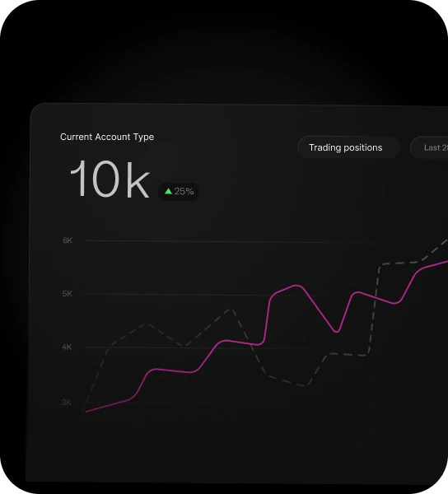
Task: Click the large 10k account value
Action: click(x=110, y=179)
